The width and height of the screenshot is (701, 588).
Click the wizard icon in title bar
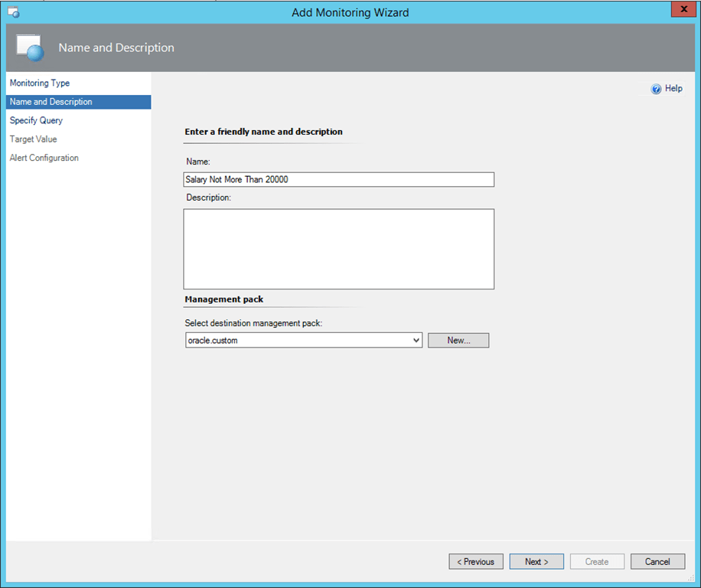pos(14,12)
